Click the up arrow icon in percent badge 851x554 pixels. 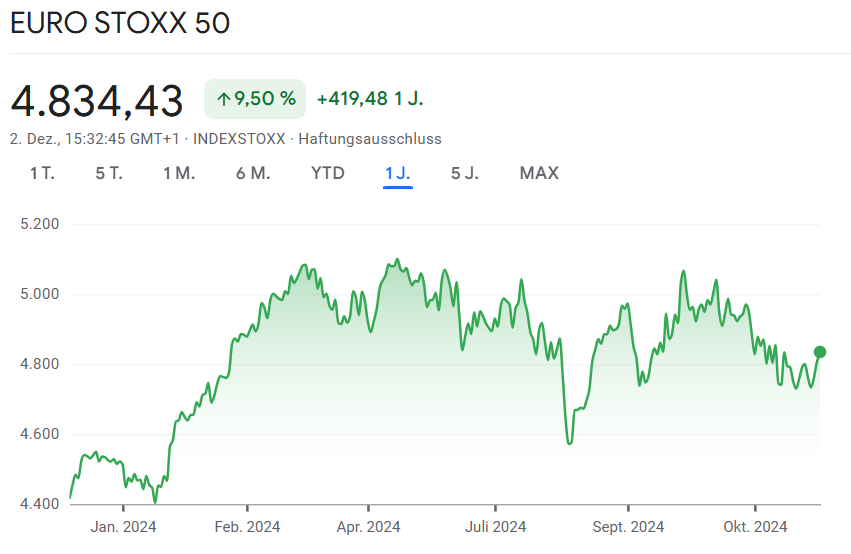(x=223, y=99)
